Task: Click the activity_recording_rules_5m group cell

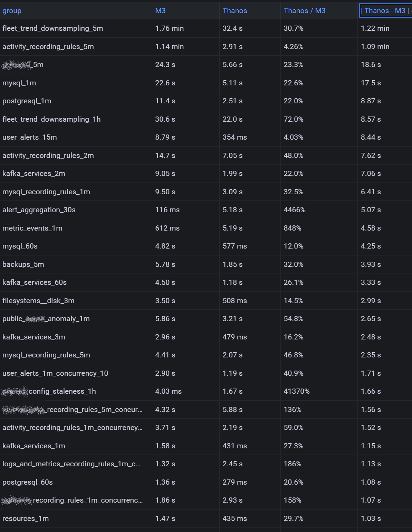Action: [x=48, y=47]
